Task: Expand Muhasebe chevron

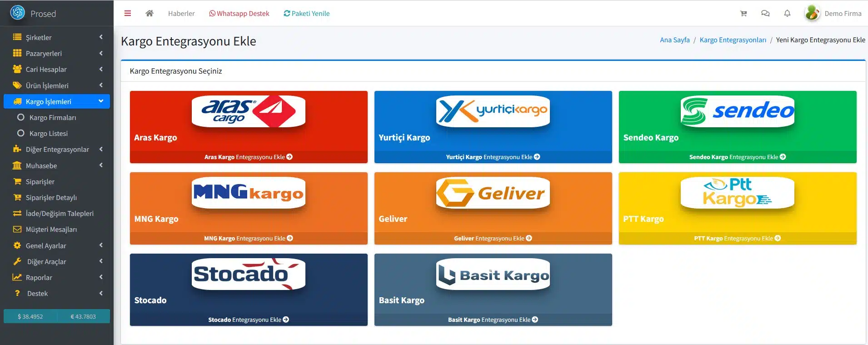Action: click(101, 165)
